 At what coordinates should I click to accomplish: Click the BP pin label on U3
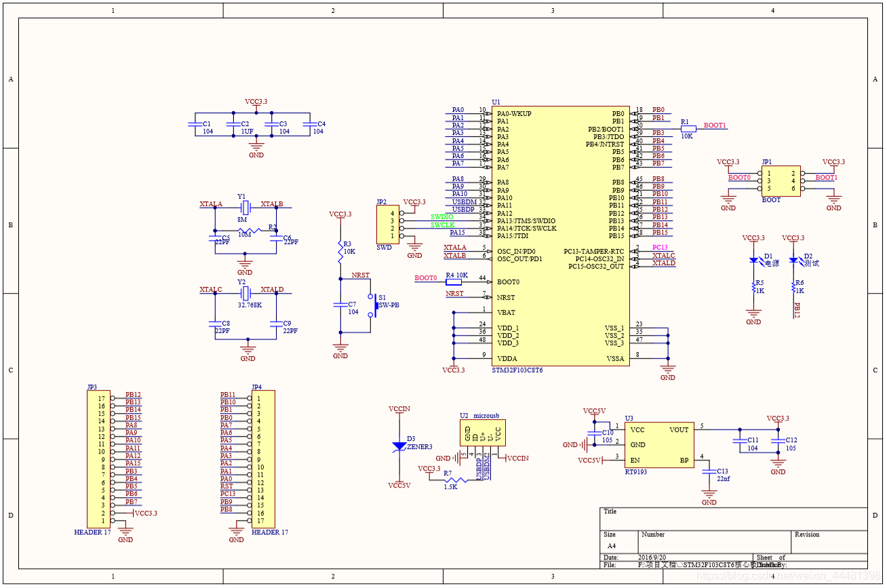pos(684,460)
